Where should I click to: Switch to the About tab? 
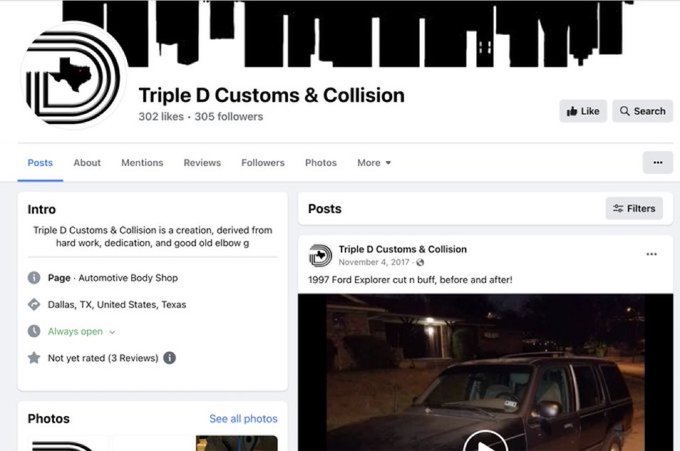click(87, 163)
